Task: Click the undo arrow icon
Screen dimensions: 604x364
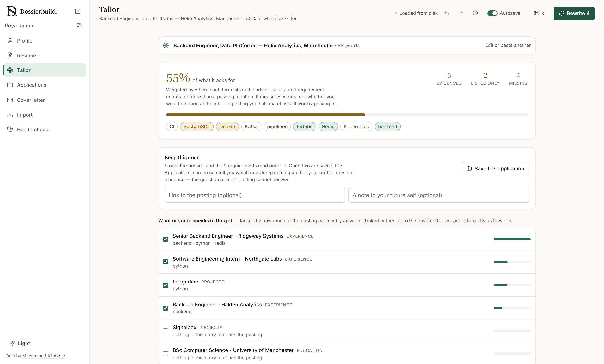Action: point(447,13)
